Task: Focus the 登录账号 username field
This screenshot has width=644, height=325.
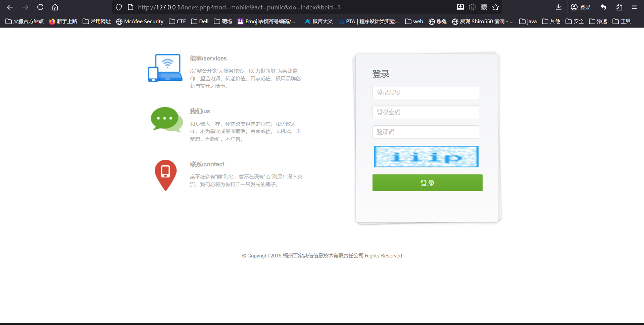Action: [426, 92]
